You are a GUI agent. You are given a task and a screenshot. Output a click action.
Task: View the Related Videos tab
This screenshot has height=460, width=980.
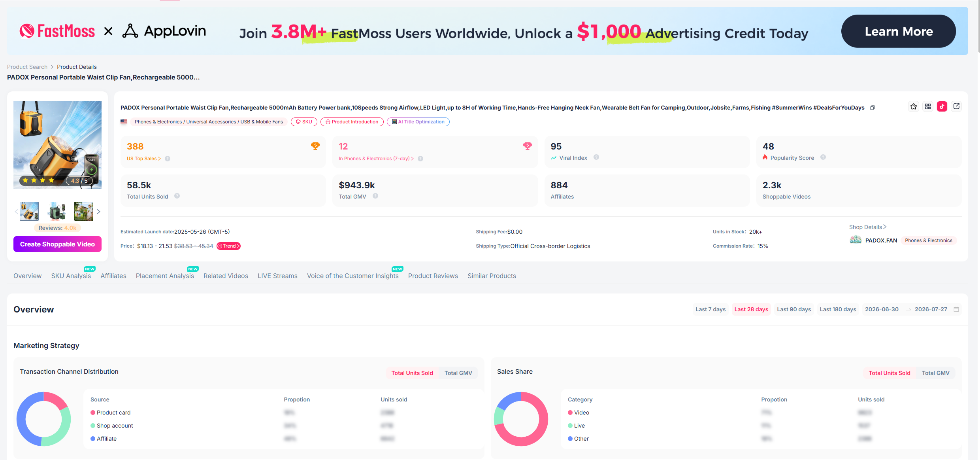226,276
